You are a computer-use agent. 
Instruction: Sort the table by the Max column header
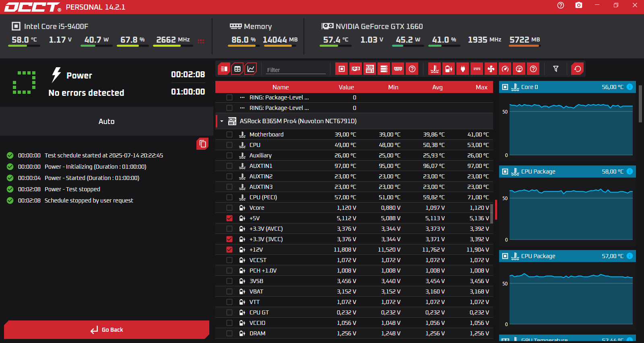481,87
